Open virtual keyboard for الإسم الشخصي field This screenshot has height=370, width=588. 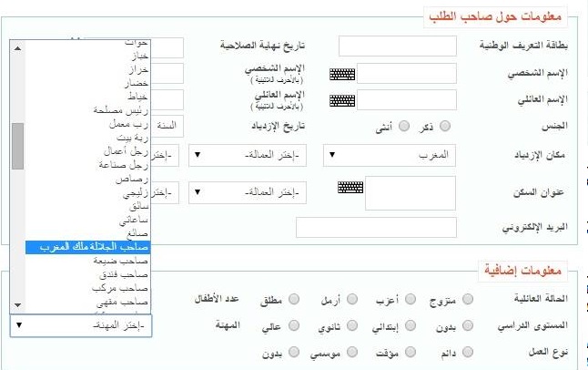coord(342,75)
